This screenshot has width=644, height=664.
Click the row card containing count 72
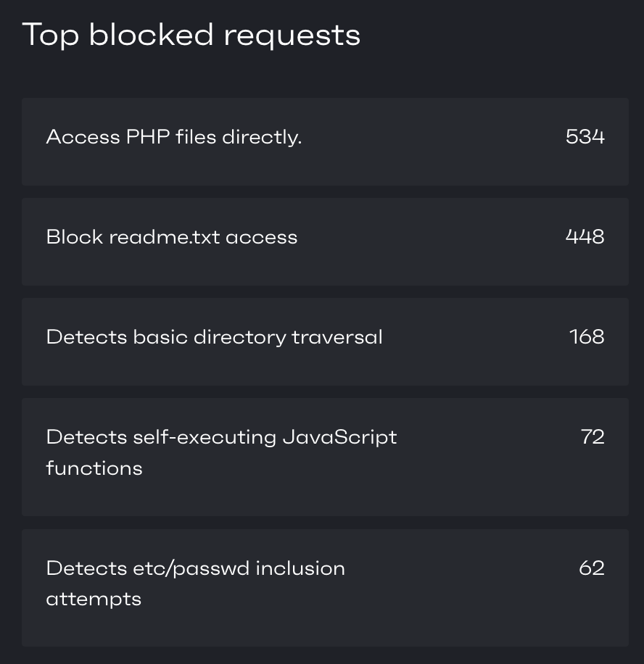[x=325, y=457]
